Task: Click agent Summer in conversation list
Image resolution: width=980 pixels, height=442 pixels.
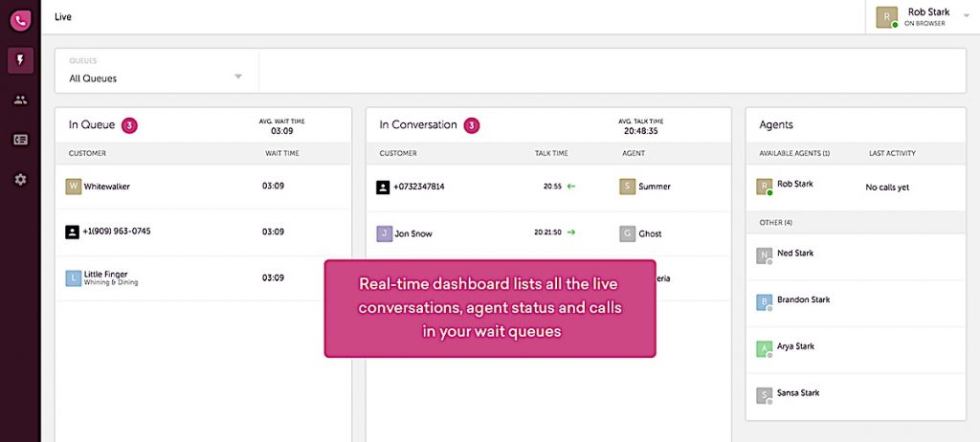Action: point(654,187)
